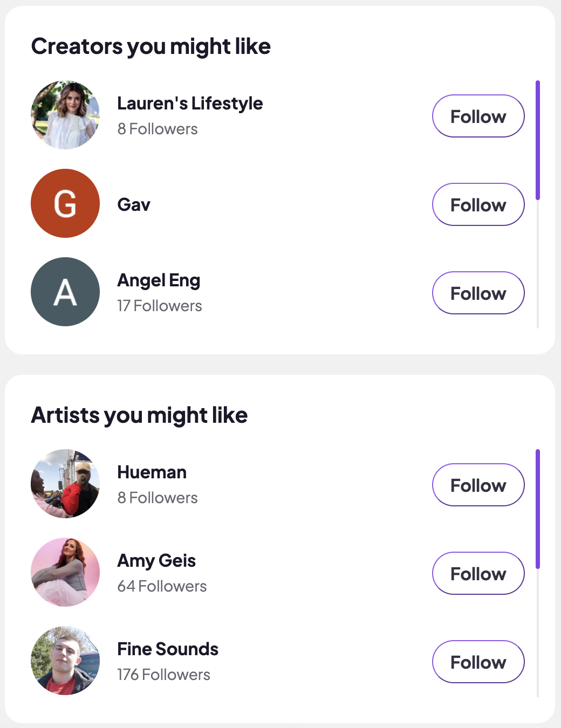Image resolution: width=561 pixels, height=728 pixels.
Task: Follow the creator Angel Eng
Action: click(x=478, y=293)
